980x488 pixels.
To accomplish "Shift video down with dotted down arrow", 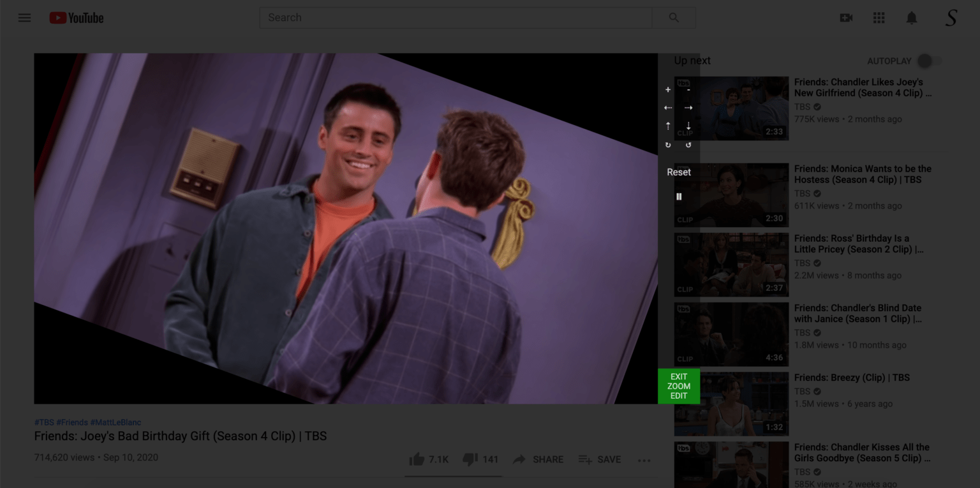I will 688,126.
